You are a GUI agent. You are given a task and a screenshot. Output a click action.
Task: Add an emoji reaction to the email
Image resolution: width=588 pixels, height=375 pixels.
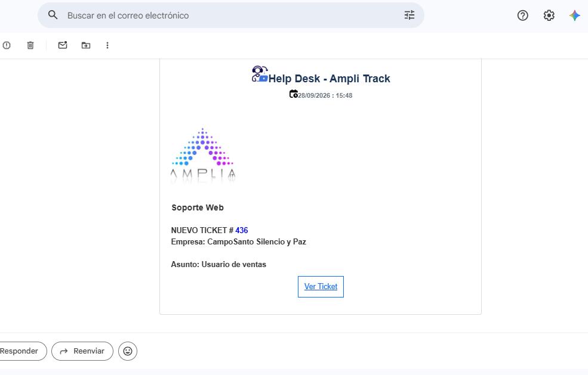pyautogui.click(x=128, y=351)
